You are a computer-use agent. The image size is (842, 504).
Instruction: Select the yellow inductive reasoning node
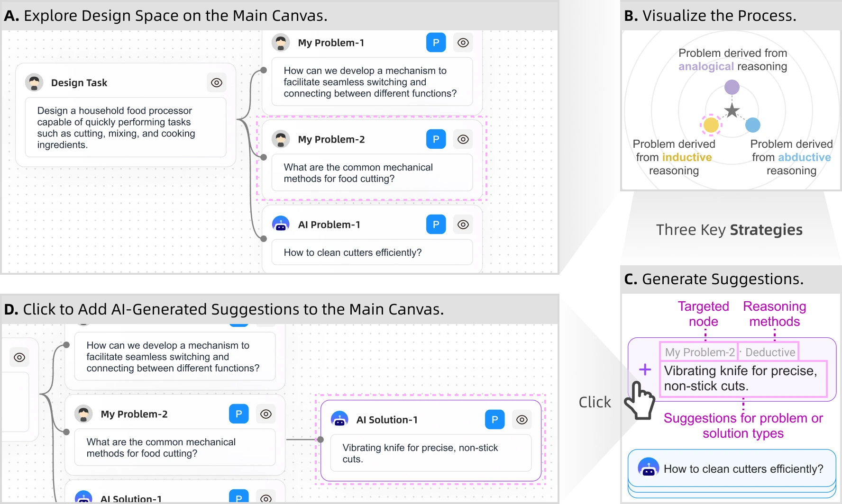[x=711, y=125]
